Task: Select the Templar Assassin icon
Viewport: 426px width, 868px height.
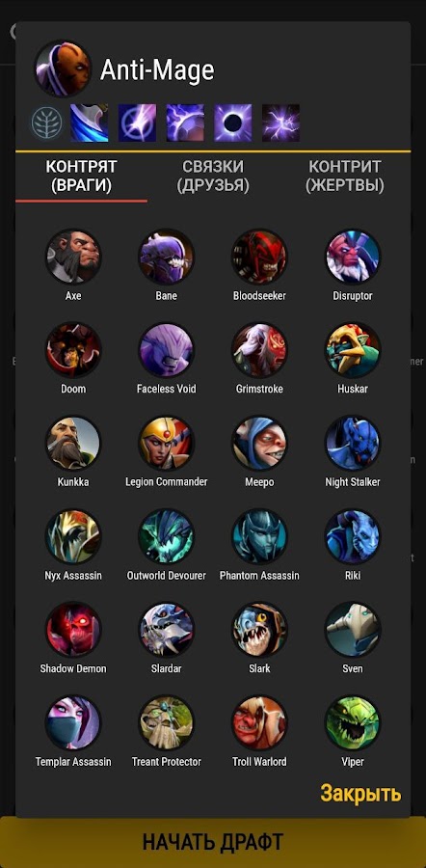Action: tap(73, 723)
